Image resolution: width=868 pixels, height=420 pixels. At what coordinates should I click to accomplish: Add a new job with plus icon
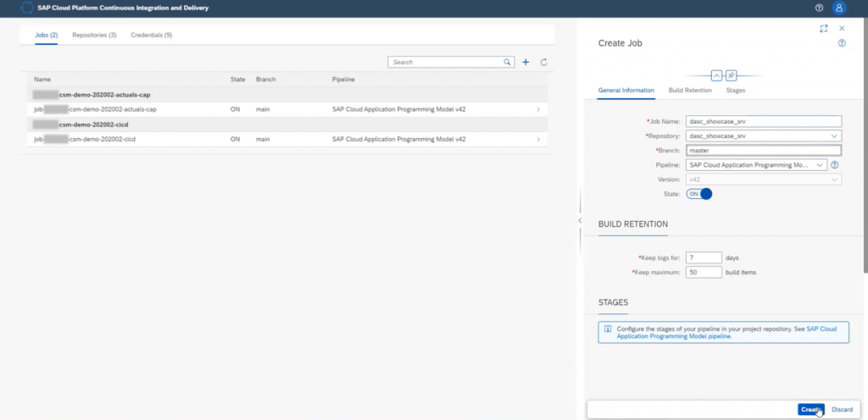click(x=526, y=63)
